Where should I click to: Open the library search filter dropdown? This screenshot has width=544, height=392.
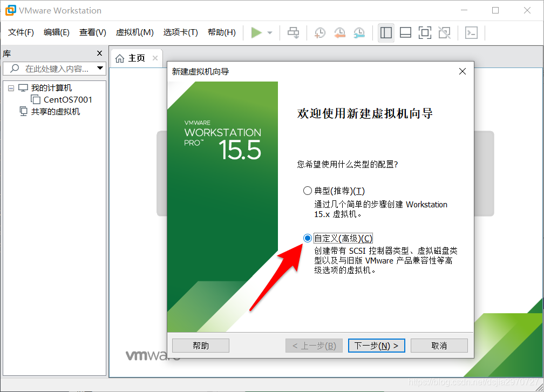(x=100, y=68)
